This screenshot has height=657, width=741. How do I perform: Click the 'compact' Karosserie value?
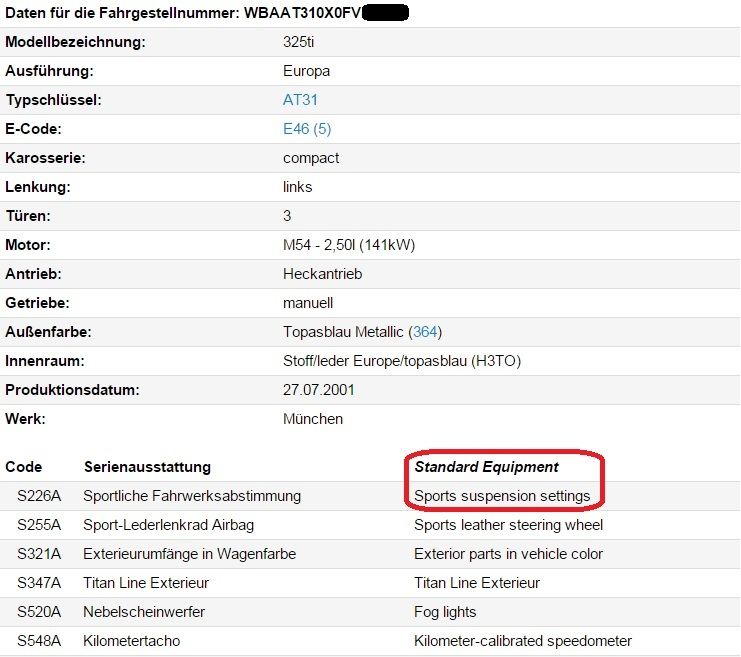point(311,158)
